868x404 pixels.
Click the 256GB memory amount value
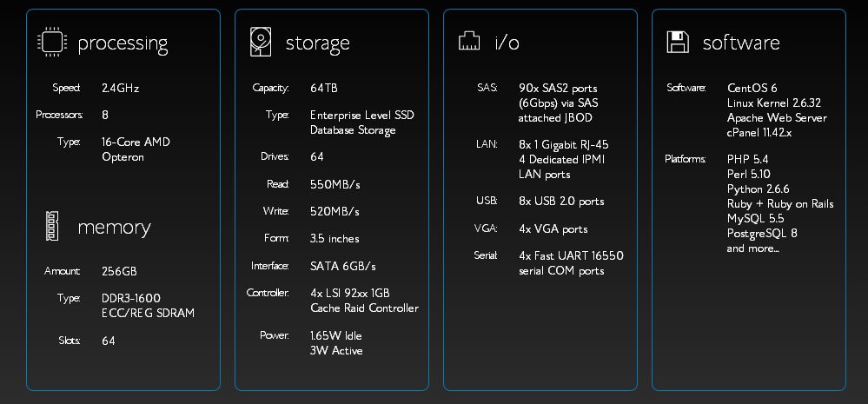(119, 271)
